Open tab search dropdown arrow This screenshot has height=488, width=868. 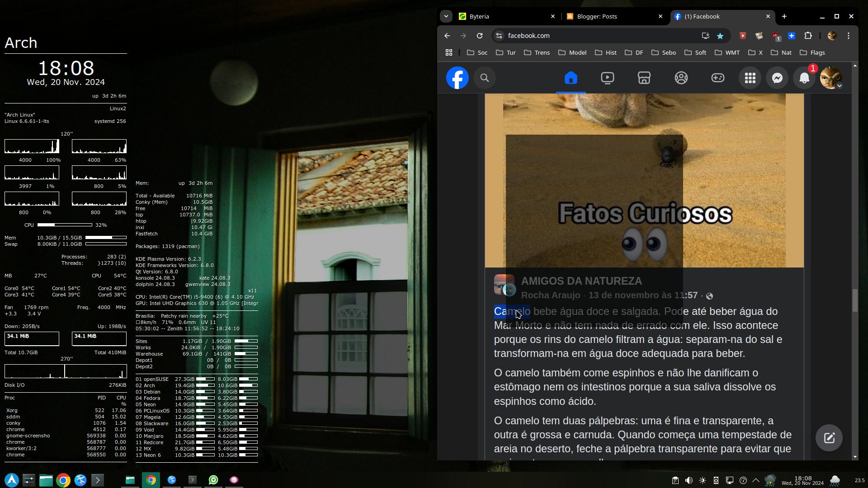[x=446, y=16]
